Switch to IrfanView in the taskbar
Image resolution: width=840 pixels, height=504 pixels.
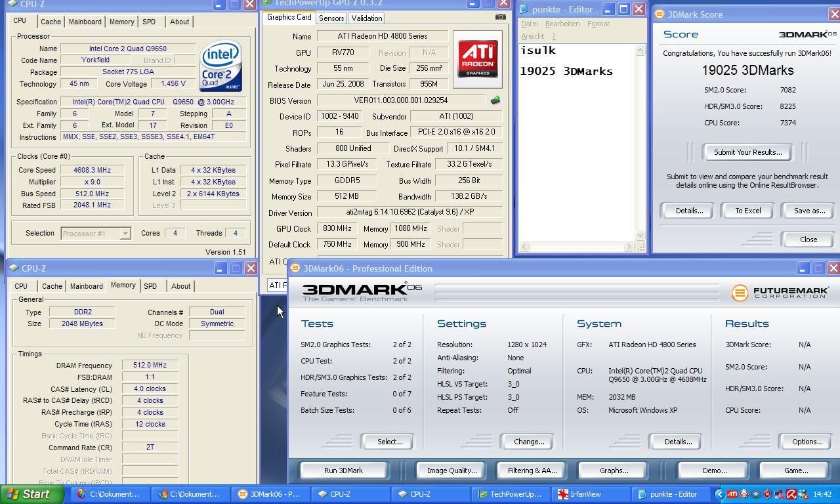(592, 494)
